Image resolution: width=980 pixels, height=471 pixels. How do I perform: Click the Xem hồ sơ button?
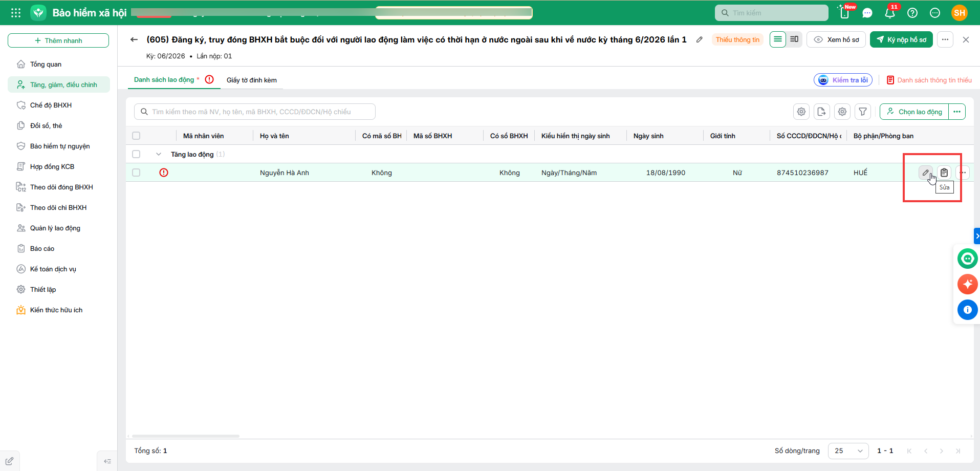pyautogui.click(x=836, y=39)
